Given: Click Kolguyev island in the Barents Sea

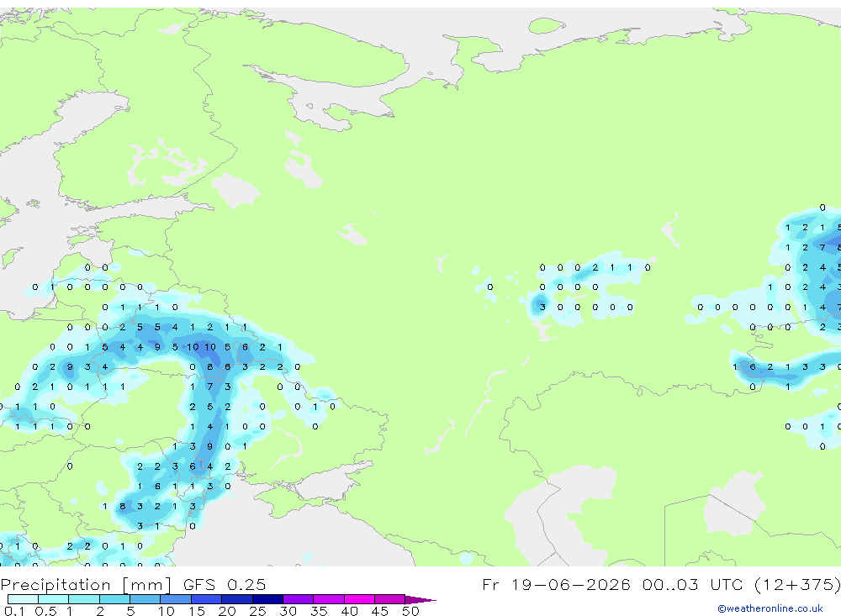Looking at the screenshot, I should (x=547, y=26).
